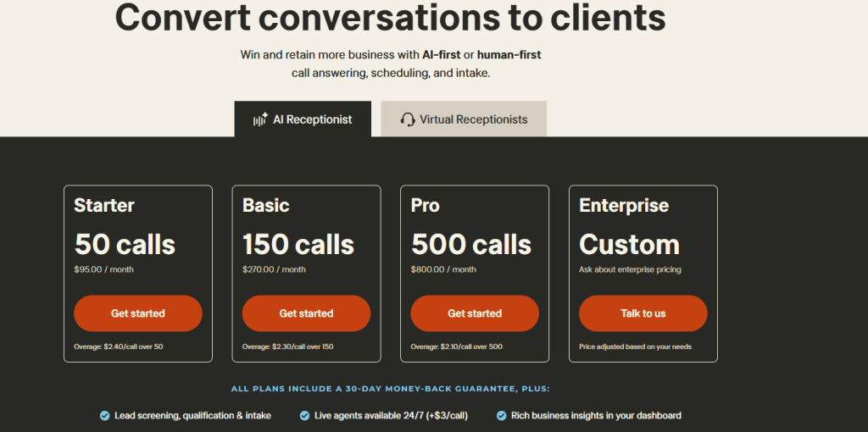The width and height of the screenshot is (868, 432).
Task: Click the sparkle waveform icon on AI Receptionist
Action: point(260,119)
